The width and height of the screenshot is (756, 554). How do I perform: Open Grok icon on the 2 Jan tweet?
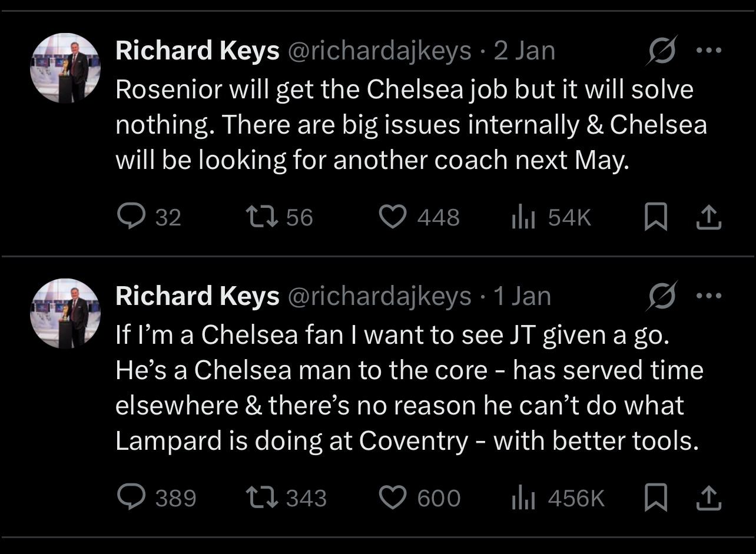point(662,51)
